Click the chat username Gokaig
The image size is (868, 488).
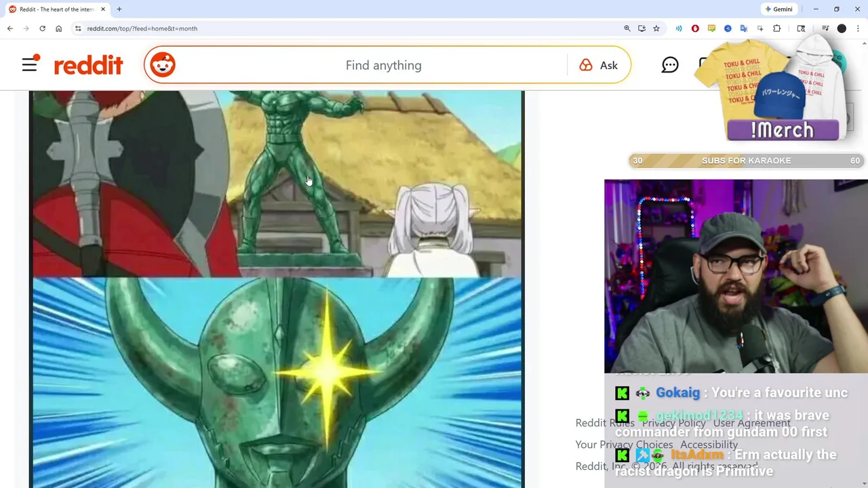click(677, 393)
